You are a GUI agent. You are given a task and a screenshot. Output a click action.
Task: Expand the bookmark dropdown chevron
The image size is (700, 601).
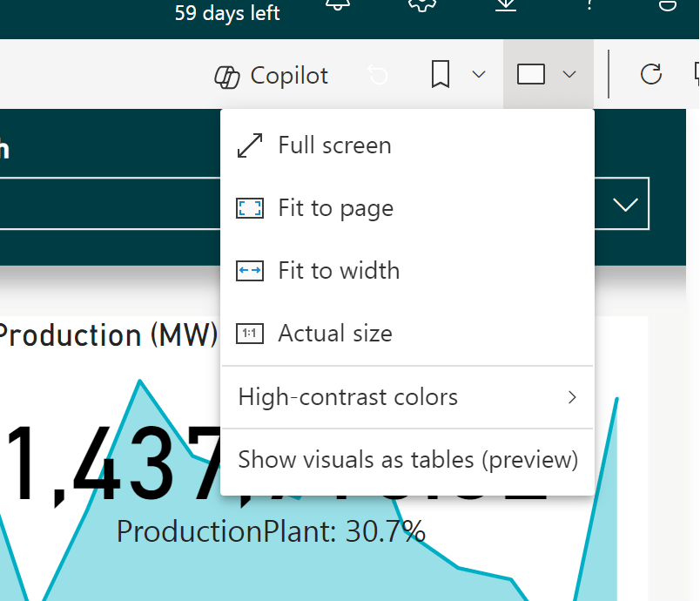point(479,75)
